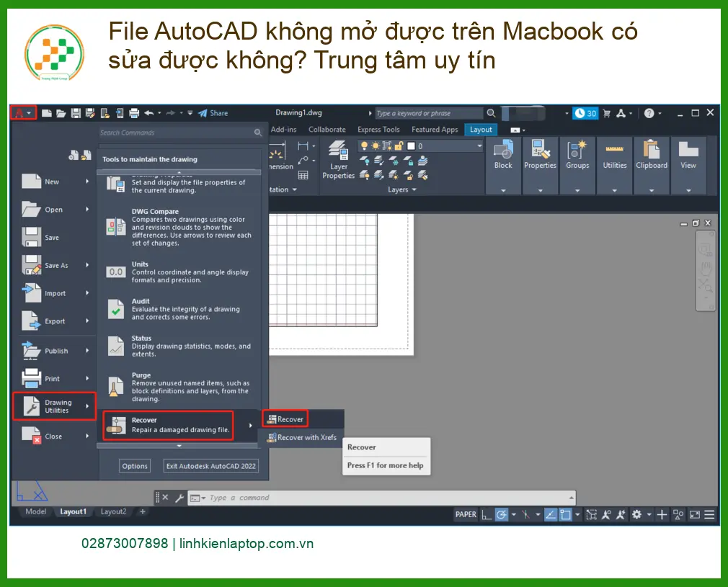The height and width of the screenshot is (587, 728).
Task: Expand the Save As submenu arrow
Action: pos(87,265)
